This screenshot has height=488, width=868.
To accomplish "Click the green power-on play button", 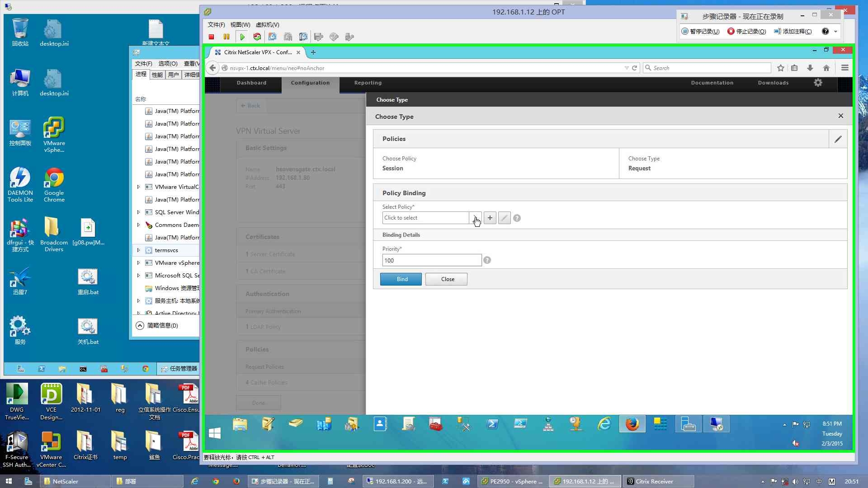I will tap(242, 37).
